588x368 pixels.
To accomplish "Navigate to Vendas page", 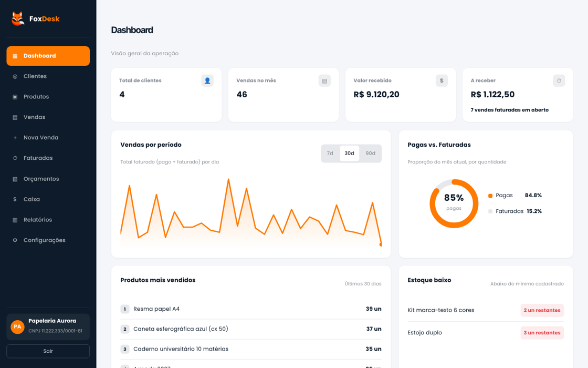I will (x=48, y=117).
